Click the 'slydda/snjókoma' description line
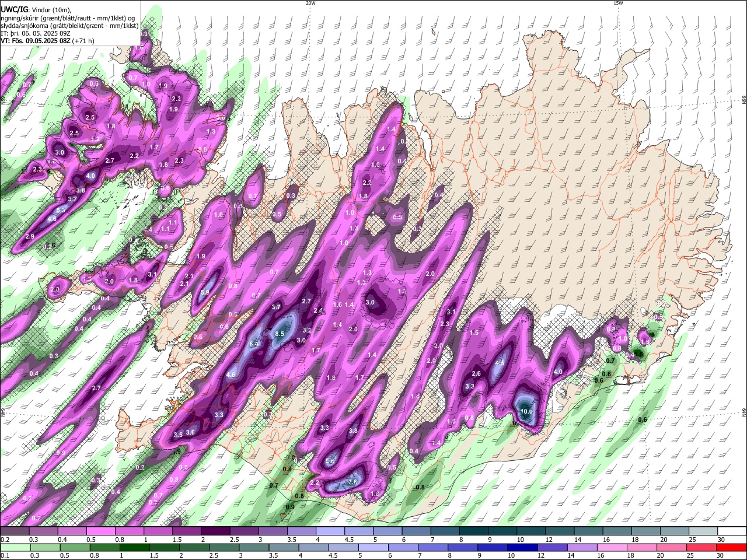 click(x=69, y=25)
